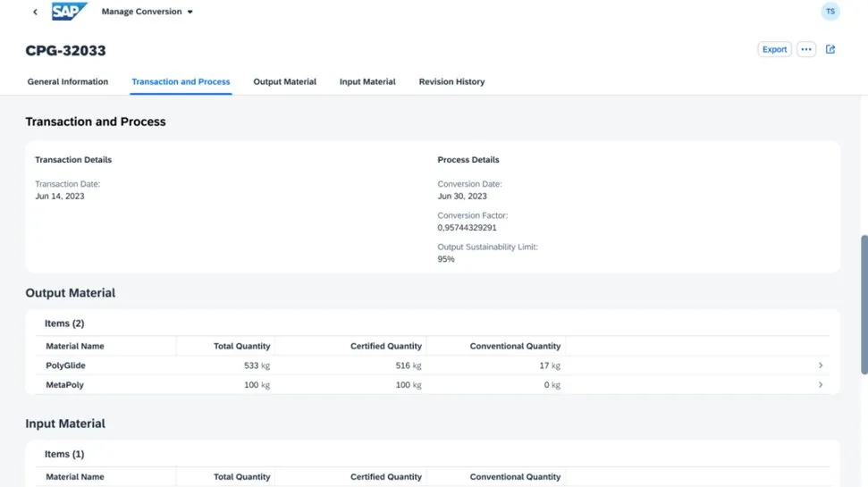Click the SAP logo
Image resolution: width=868 pixels, height=487 pixels.
tap(69, 12)
